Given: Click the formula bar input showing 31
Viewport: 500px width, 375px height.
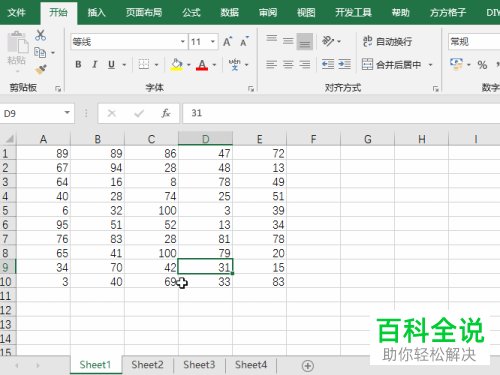Looking at the screenshot, I should coord(341,113).
